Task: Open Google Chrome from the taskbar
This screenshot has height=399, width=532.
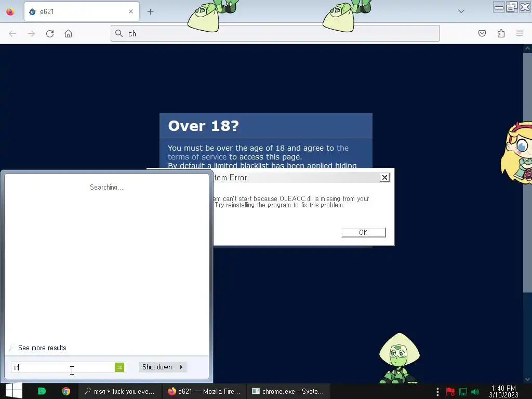Action: pos(66,391)
